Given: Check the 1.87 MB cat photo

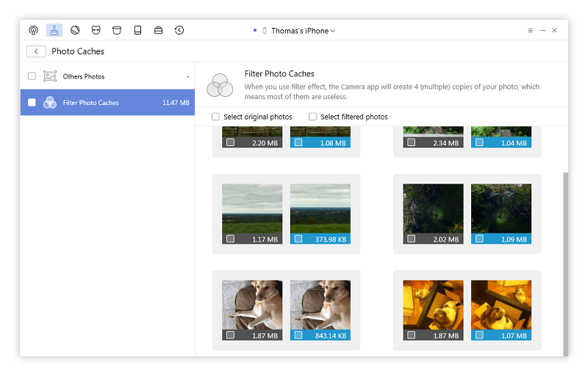Looking at the screenshot, I should pos(412,335).
